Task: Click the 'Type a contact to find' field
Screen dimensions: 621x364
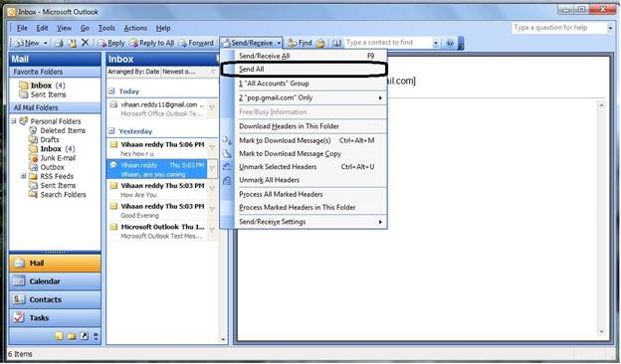Action: (x=388, y=43)
